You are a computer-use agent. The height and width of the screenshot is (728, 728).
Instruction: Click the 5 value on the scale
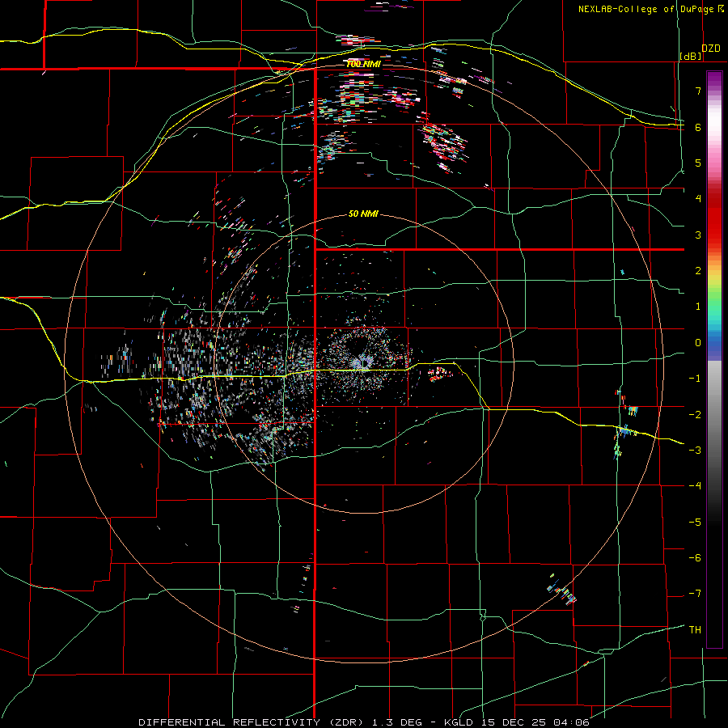click(698, 163)
